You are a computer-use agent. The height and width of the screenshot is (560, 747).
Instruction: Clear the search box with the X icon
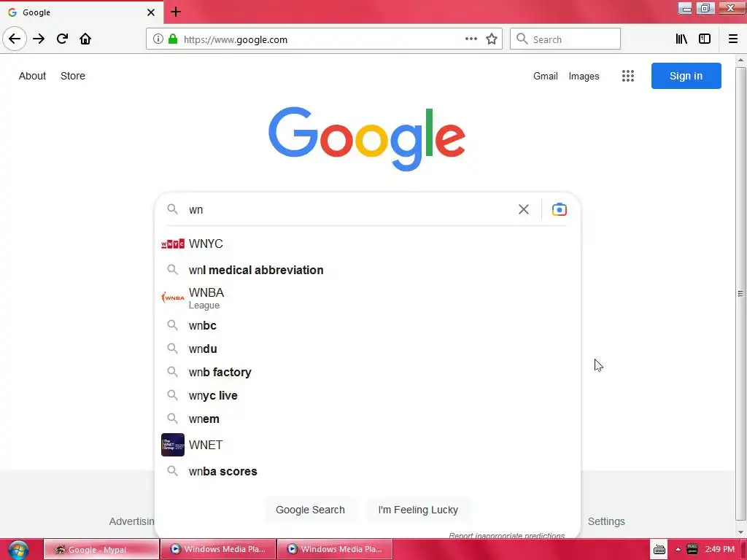524,209
